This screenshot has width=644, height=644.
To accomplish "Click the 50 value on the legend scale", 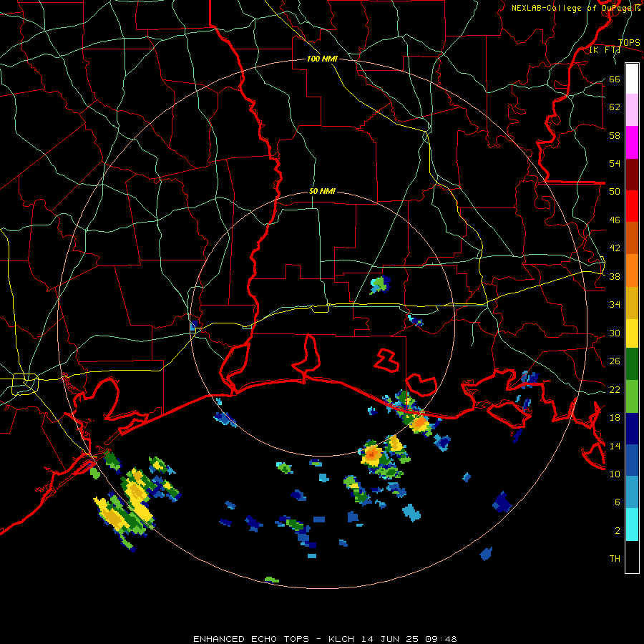I will click(x=615, y=192).
